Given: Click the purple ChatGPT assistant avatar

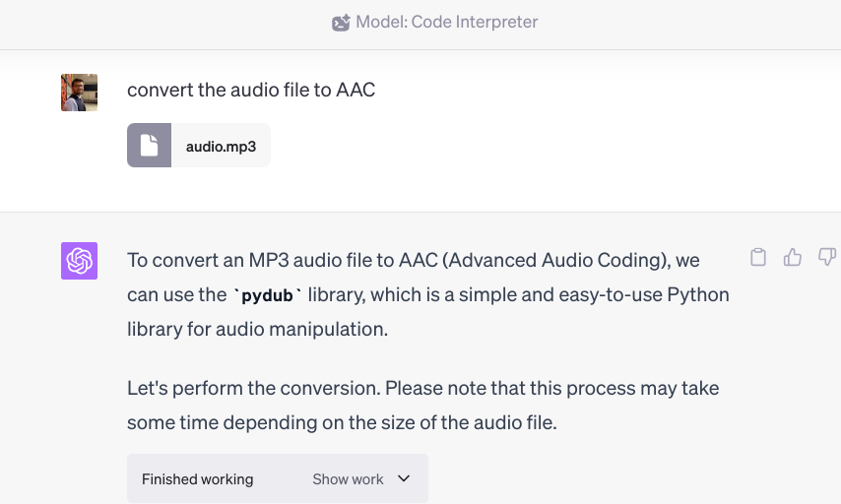Looking at the screenshot, I should pyautogui.click(x=79, y=261).
